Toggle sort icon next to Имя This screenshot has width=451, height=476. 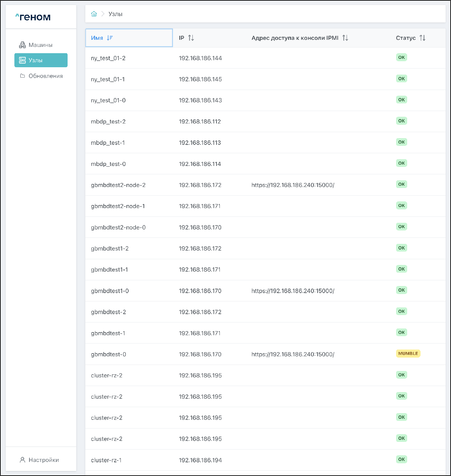pyautogui.click(x=110, y=38)
